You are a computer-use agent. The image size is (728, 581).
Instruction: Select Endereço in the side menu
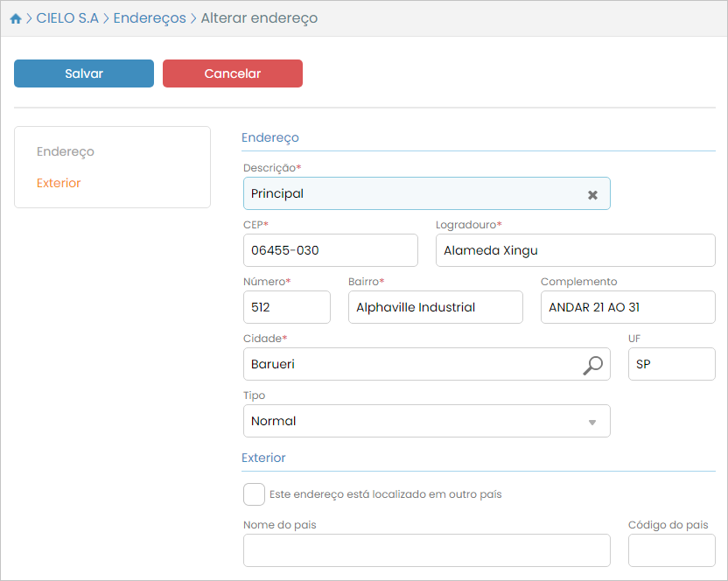click(66, 151)
